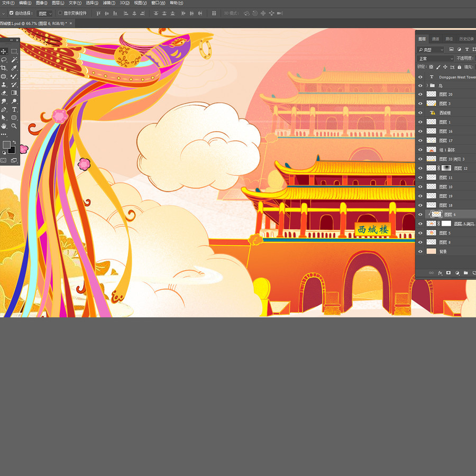Select the Rounded Rectangle shape tool

point(14,118)
